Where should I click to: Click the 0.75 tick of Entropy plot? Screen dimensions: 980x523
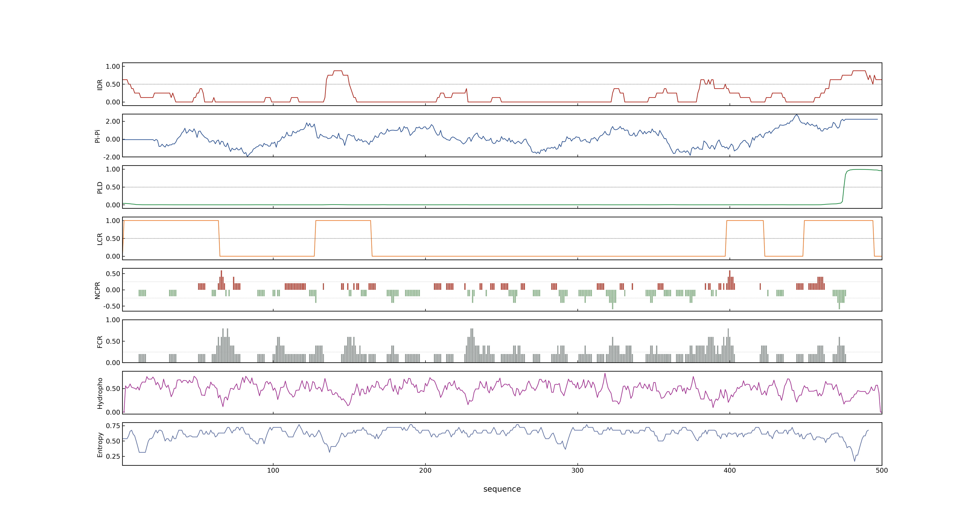(x=113, y=426)
